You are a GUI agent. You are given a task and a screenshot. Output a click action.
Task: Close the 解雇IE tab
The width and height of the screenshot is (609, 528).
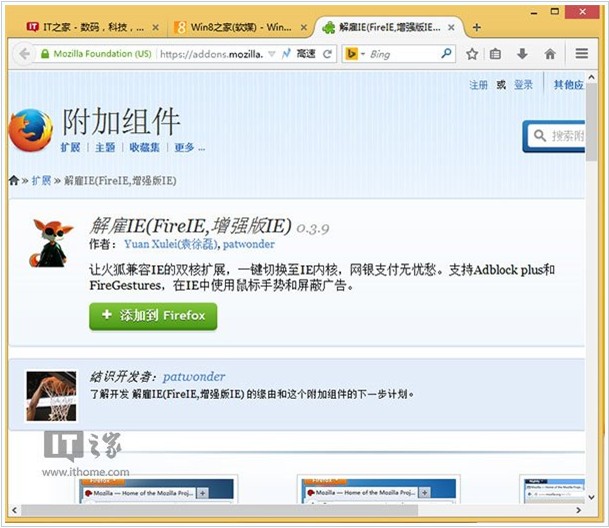point(451,28)
